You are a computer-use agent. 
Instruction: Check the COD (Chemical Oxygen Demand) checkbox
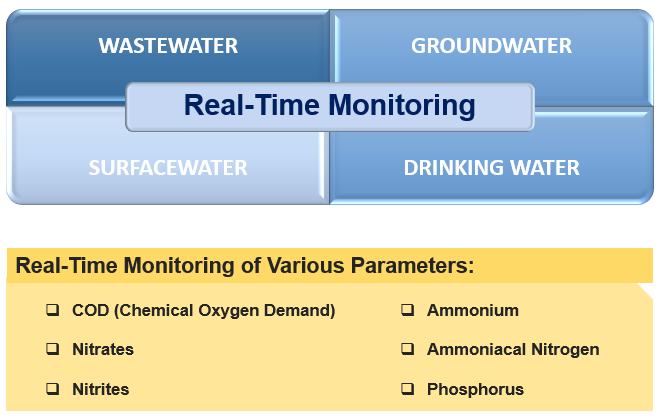click(x=53, y=310)
